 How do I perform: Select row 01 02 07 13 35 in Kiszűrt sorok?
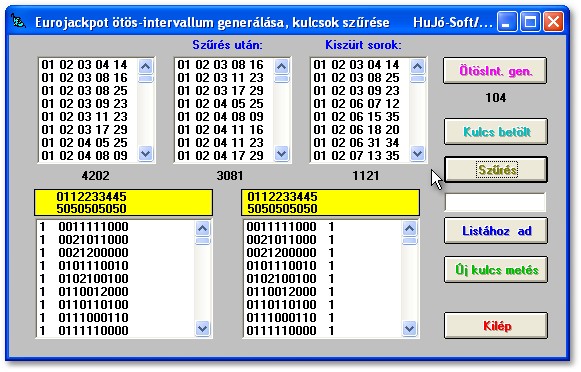click(x=359, y=156)
